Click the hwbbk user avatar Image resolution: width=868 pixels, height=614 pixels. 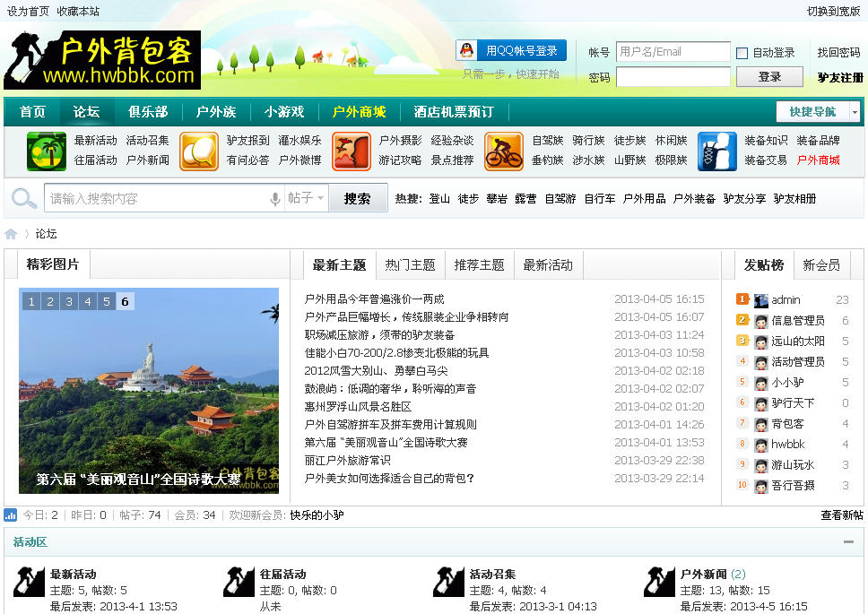coord(761,445)
